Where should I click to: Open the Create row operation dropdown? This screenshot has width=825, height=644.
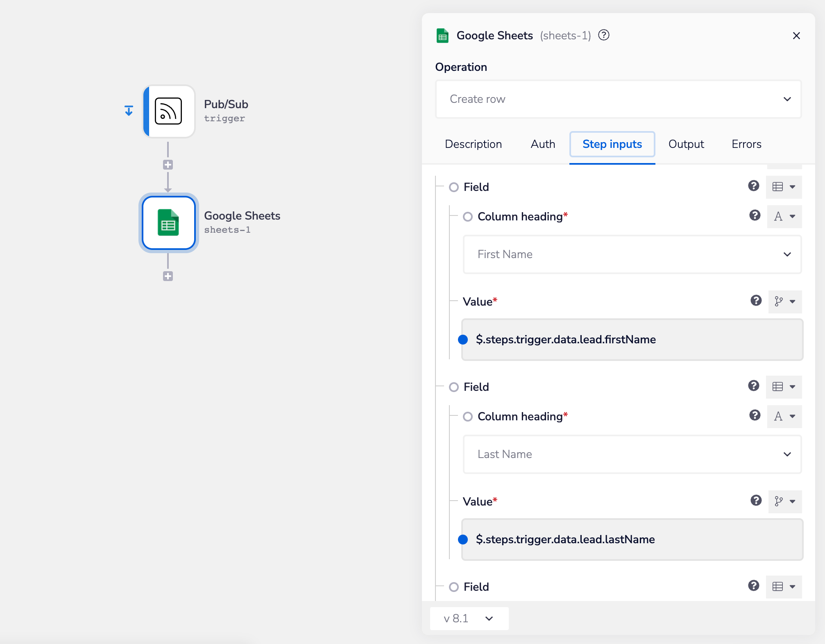coord(618,99)
